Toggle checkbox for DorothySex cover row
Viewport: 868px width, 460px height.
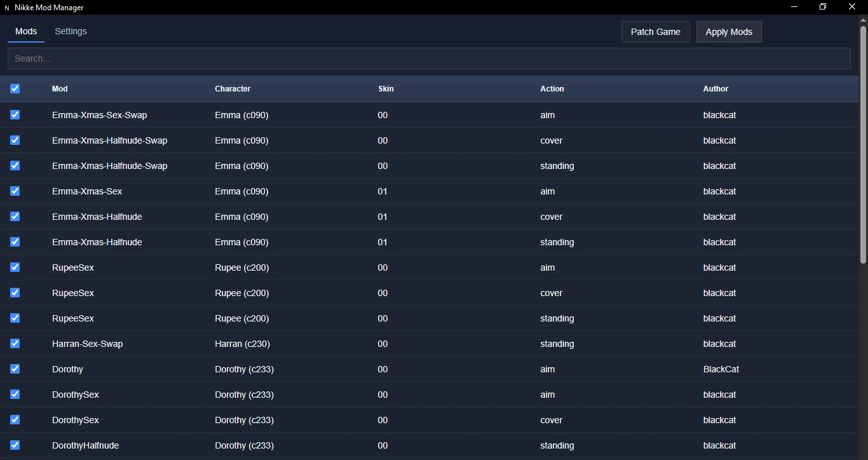[x=15, y=420]
